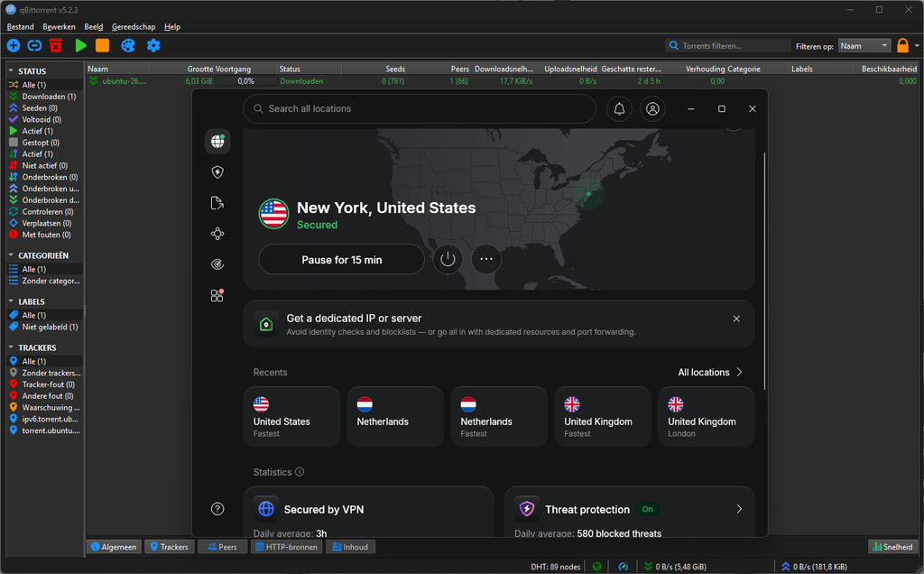Screen dimensions: 924x574
Task: Switch to the Trackers tab at bottom
Action: coord(169,547)
